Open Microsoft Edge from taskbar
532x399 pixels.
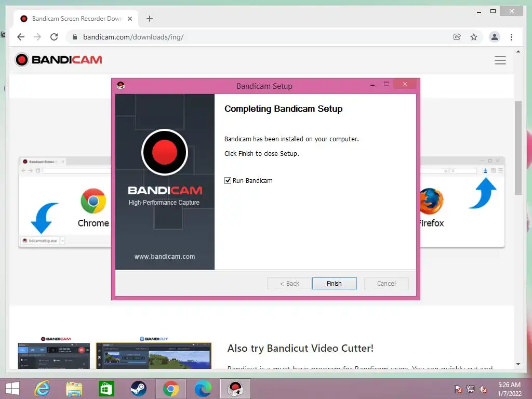click(x=203, y=389)
